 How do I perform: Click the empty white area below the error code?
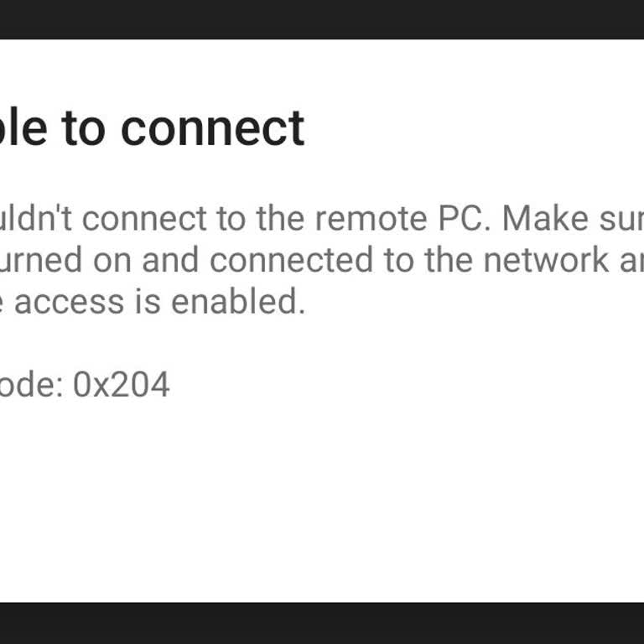[322, 503]
